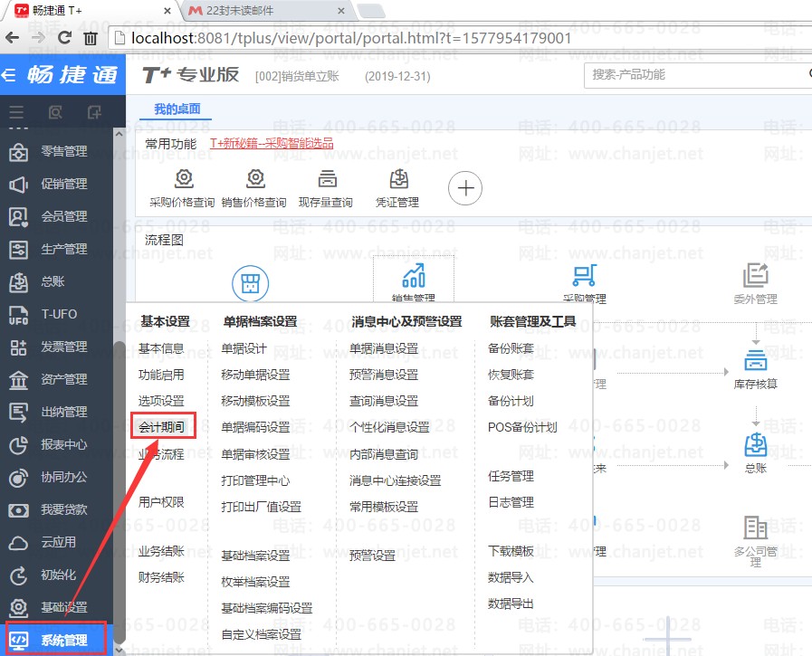Open a new browser tab

371,11
